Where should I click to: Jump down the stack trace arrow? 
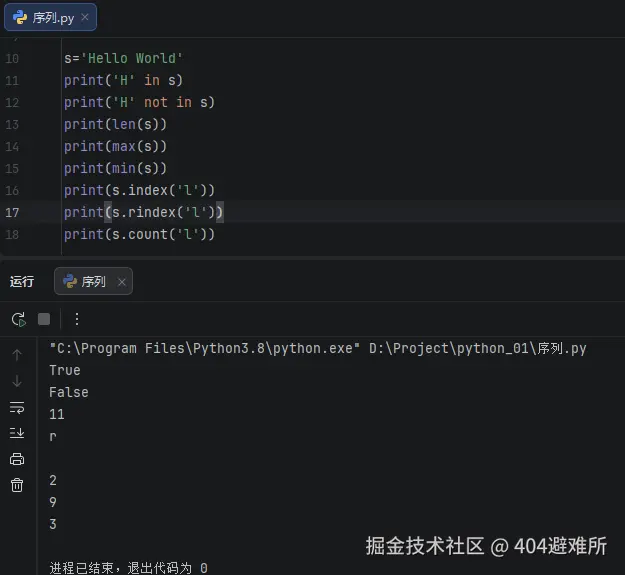click(x=17, y=381)
